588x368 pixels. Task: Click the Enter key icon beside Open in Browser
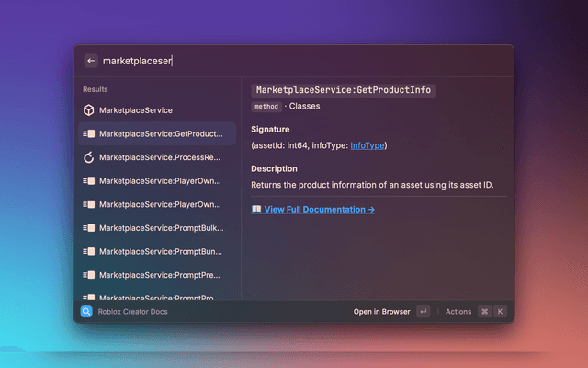(x=423, y=312)
